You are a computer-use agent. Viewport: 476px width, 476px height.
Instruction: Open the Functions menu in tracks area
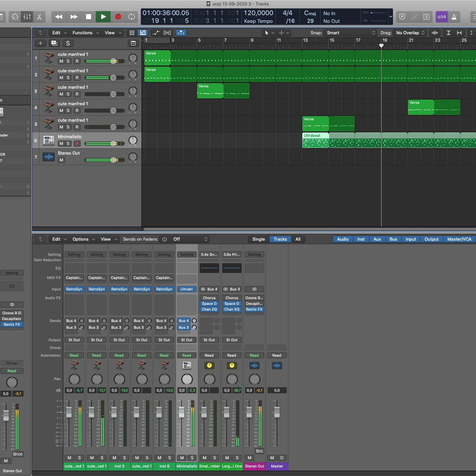point(85,33)
